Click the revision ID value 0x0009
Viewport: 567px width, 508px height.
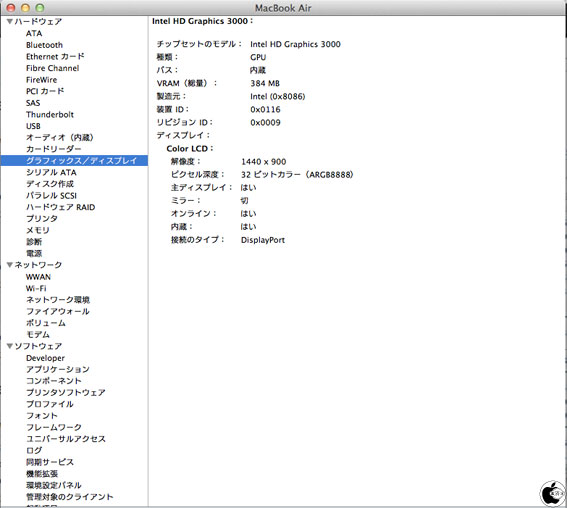click(265, 123)
